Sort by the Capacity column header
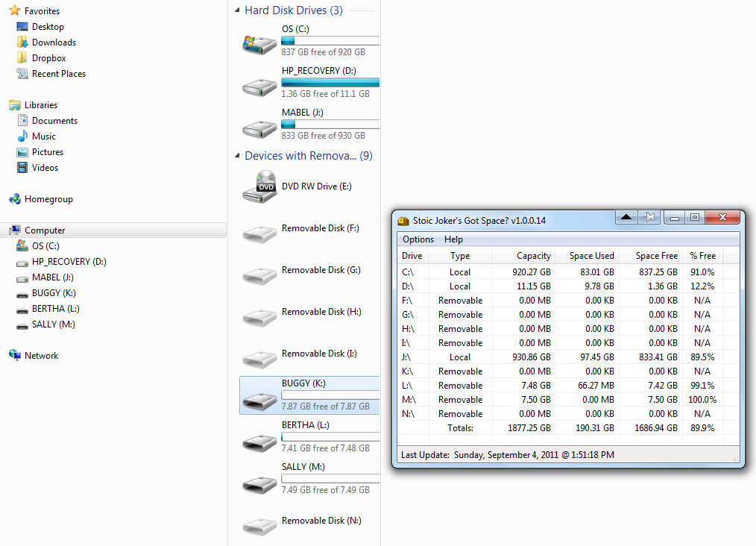756x546 pixels. coord(533,256)
